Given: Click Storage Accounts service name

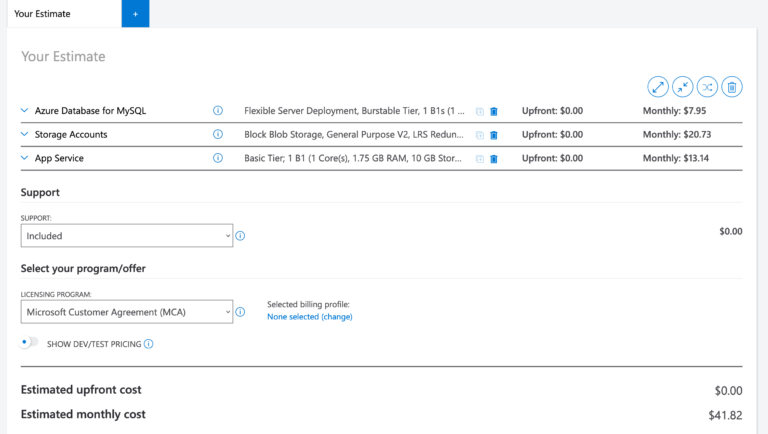Looking at the screenshot, I should 71,134.
